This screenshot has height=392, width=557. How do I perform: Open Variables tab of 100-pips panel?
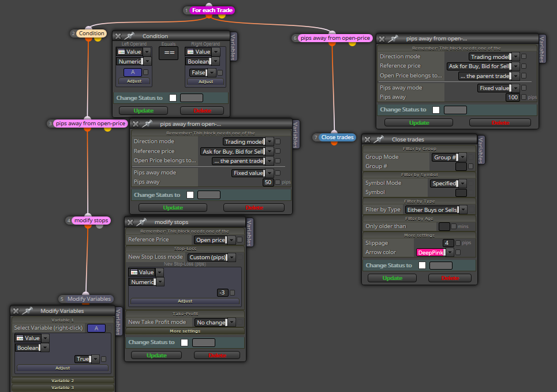tap(542, 50)
